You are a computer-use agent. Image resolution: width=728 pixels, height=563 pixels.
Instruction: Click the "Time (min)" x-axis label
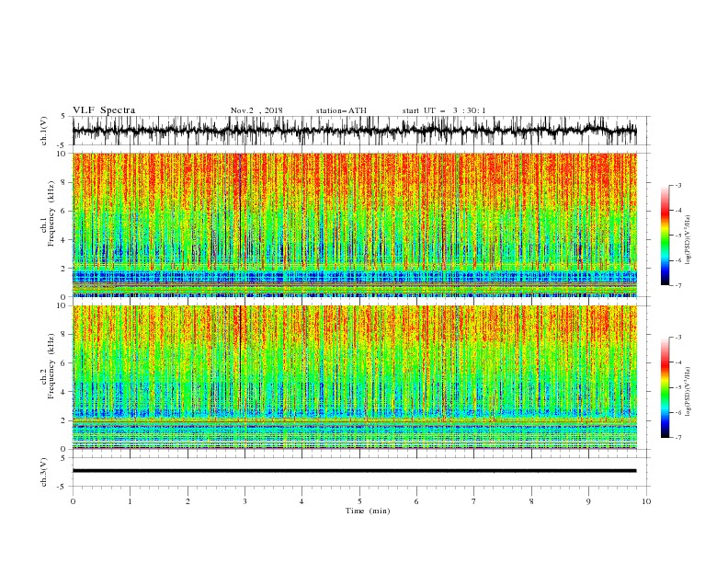click(368, 511)
